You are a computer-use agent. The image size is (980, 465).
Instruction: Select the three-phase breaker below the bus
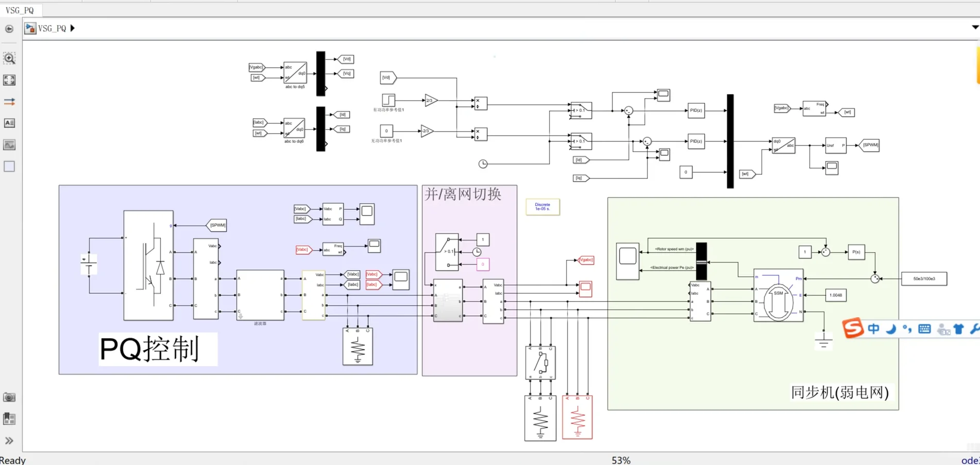(540, 363)
